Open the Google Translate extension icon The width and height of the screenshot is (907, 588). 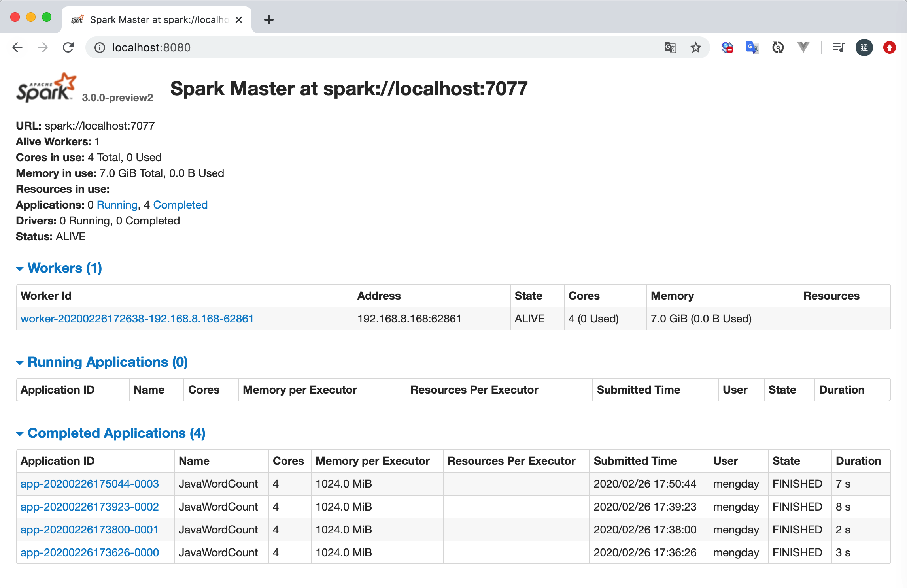click(752, 47)
